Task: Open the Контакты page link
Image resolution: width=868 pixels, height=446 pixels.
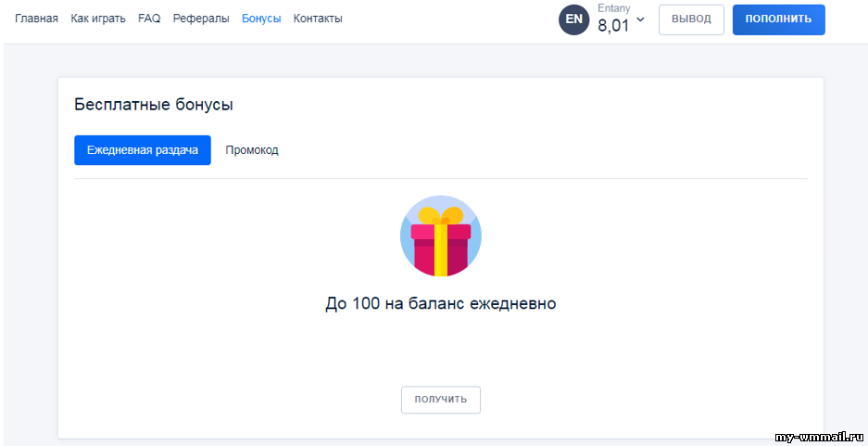Action: (318, 19)
